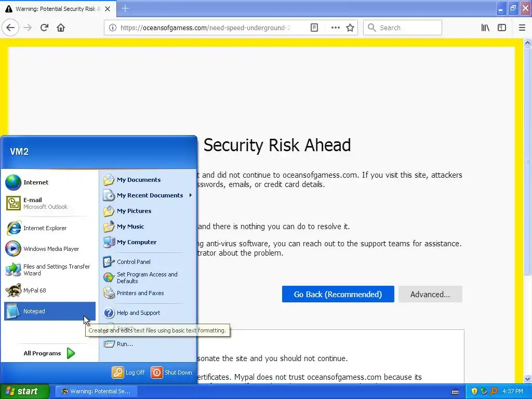
Task: Click the VM2 user name header
Action: (19, 151)
